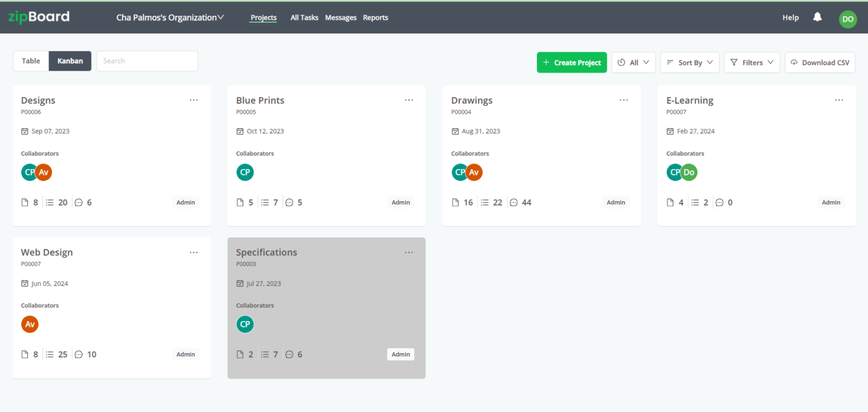Click the project Search input field
868x412 pixels.
click(147, 60)
